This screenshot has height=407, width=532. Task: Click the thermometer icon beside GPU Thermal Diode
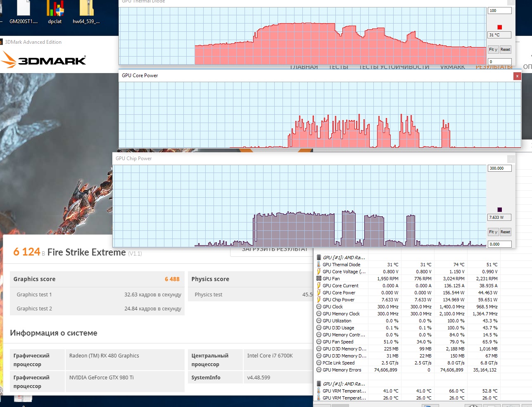pyautogui.click(x=318, y=265)
